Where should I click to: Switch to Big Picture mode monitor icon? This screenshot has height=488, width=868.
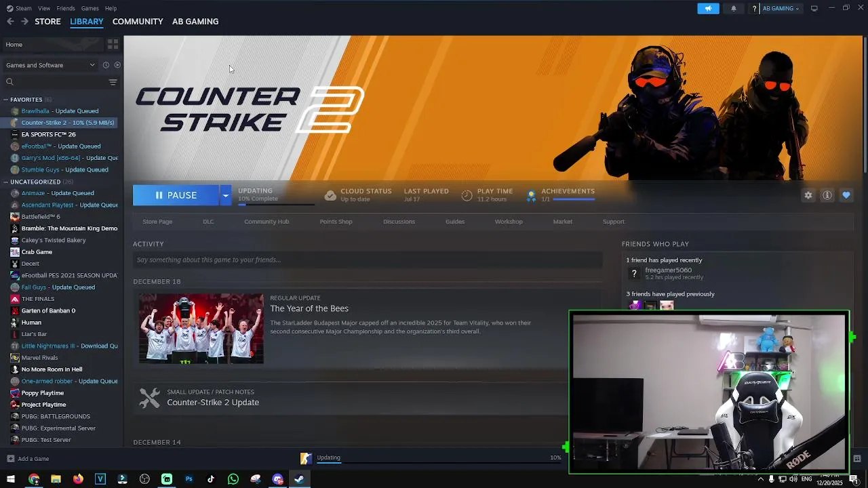click(x=814, y=8)
